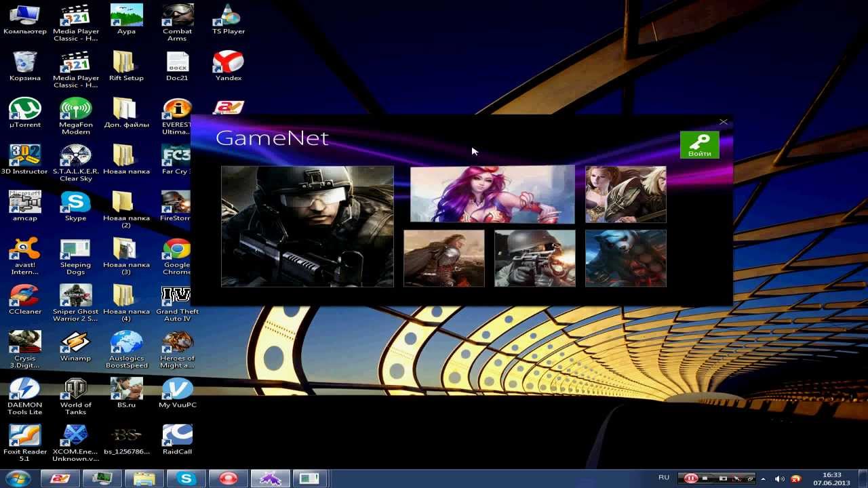This screenshot has width=868, height=488.
Task: Open Doc21 document icon
Action: [x=177, y=66]
